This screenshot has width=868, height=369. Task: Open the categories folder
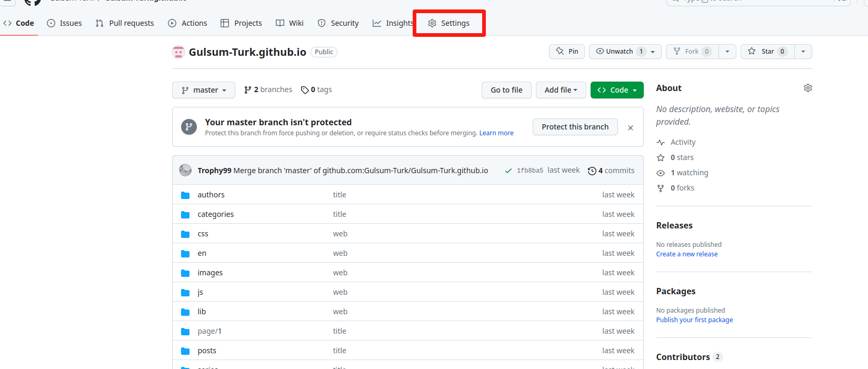click(x=216, y=214)
